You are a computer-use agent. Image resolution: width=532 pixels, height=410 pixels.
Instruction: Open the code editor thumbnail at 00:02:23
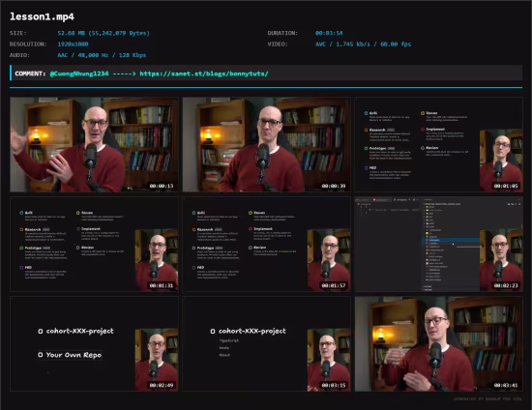(x=439, y=245)
